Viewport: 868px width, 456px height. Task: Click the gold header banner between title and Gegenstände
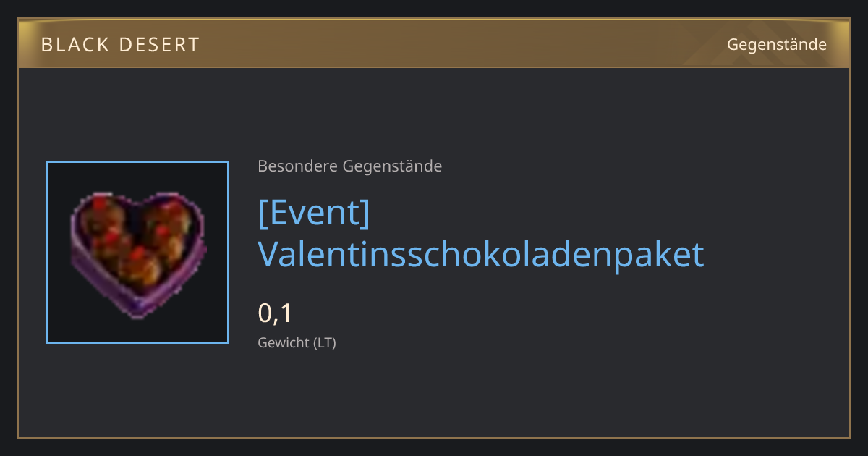point(463,44)
